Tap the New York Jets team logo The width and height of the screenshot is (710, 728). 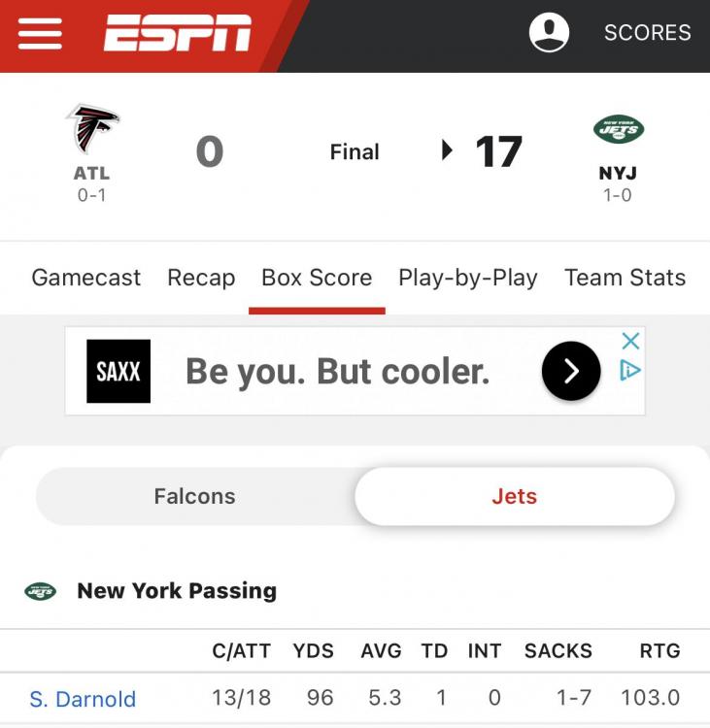click(x=618, y=129)
